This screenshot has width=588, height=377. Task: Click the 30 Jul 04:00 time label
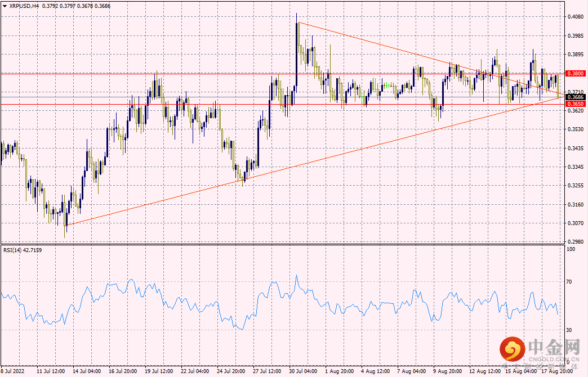click(x=303, y=371)
